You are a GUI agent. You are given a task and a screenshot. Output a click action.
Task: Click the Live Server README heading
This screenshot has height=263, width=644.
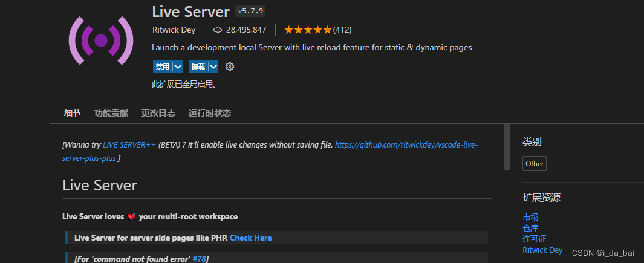99,186
